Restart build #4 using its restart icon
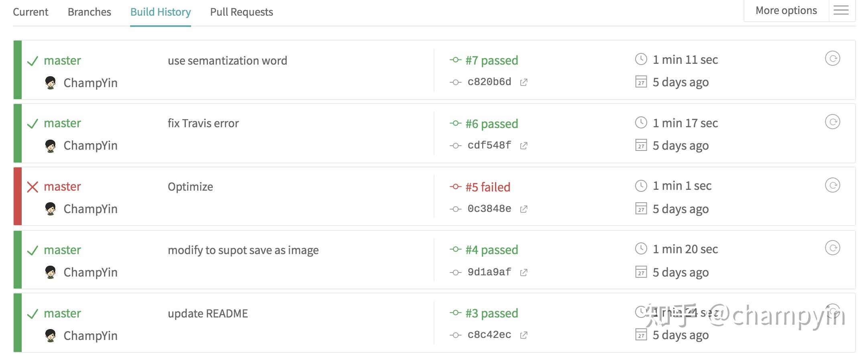This screenshot has width=868, height=354. click(832, 248)
